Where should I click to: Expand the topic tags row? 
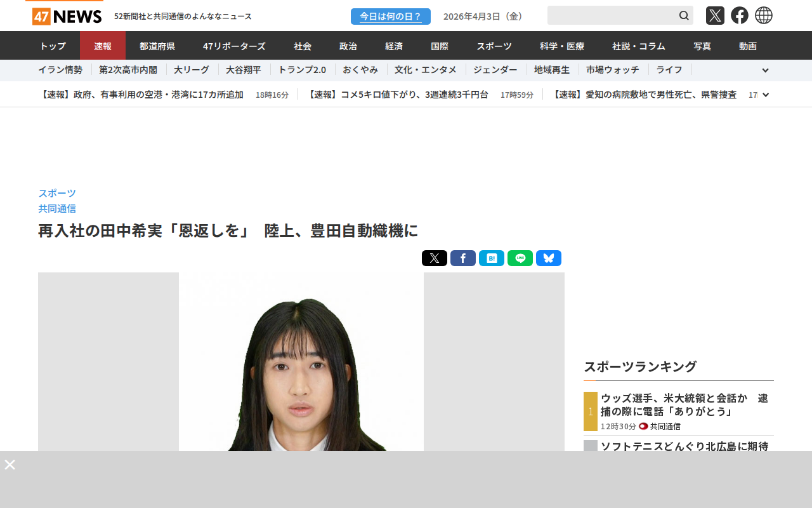[765, 70]
